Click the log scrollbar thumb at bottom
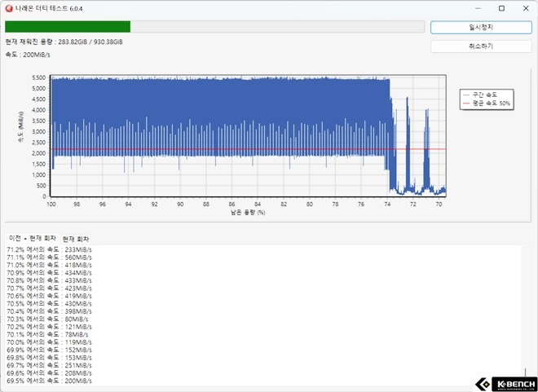Screen dimensions: 538x392 (x=527, y=373)
